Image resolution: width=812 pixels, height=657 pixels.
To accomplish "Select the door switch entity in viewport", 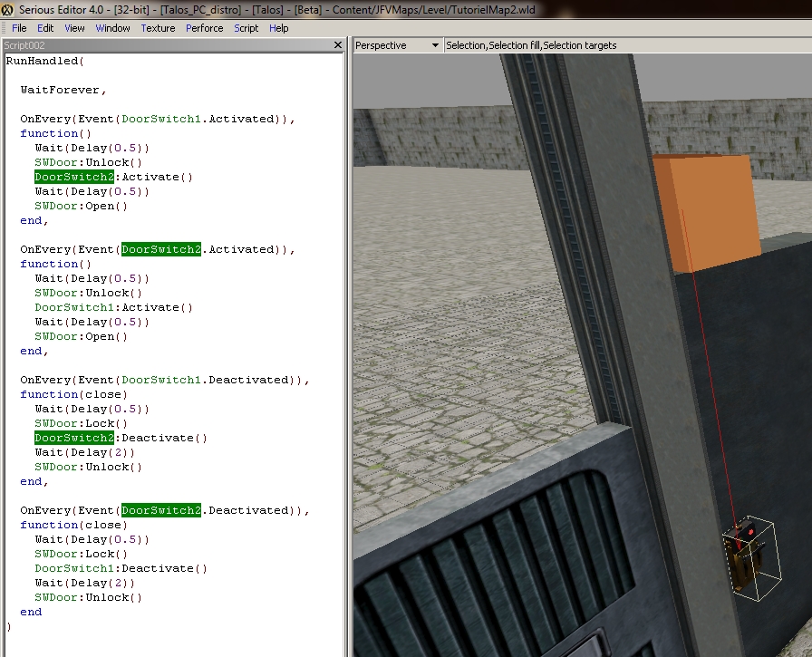I will coord(751,558).
